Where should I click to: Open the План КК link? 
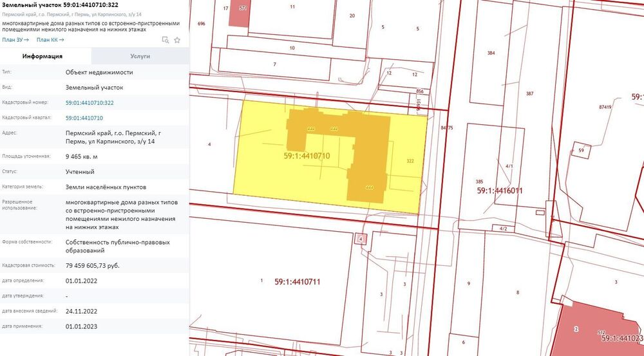(50, 40)
